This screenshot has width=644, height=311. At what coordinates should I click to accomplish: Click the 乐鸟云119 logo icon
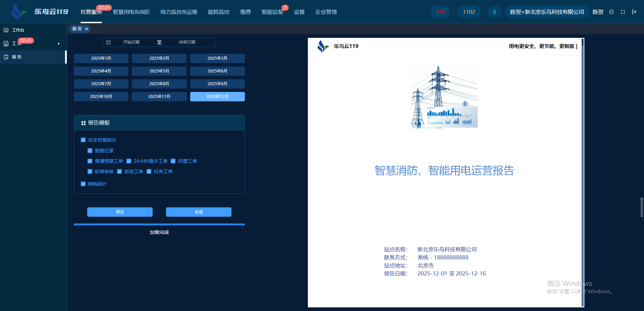(x=18, y=12)
